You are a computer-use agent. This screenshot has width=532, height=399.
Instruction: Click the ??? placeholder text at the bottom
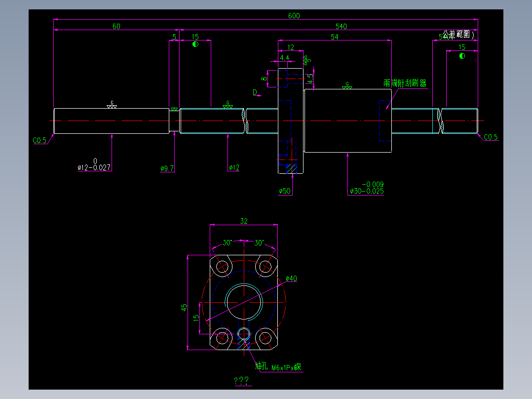point(241,380)
